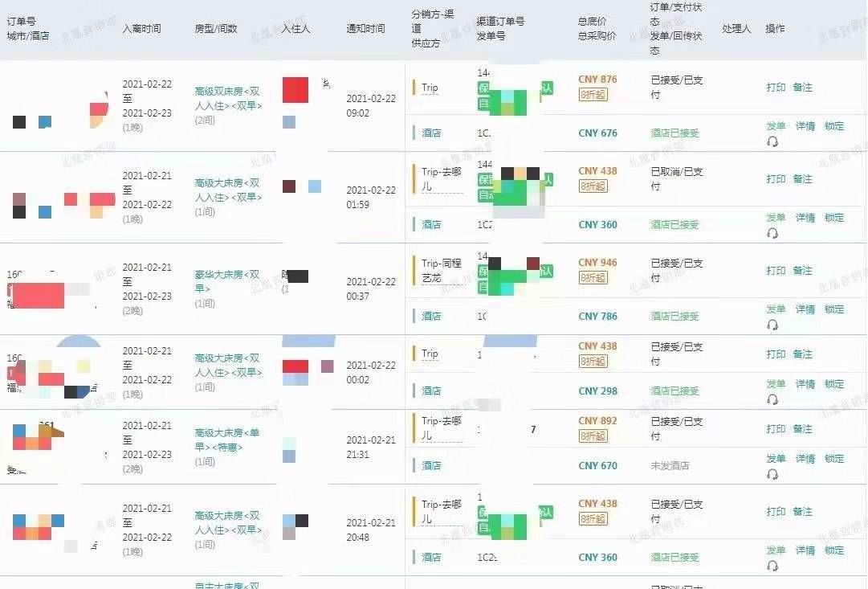
Task: Open 备注 for the CNY 892 order
Action: (x=802, y=429)
